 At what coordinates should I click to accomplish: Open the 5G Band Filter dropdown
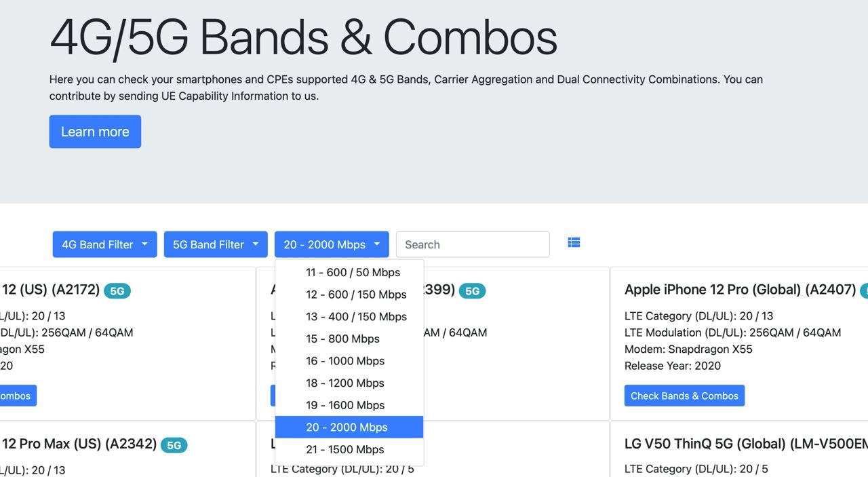tap(216, 244)
